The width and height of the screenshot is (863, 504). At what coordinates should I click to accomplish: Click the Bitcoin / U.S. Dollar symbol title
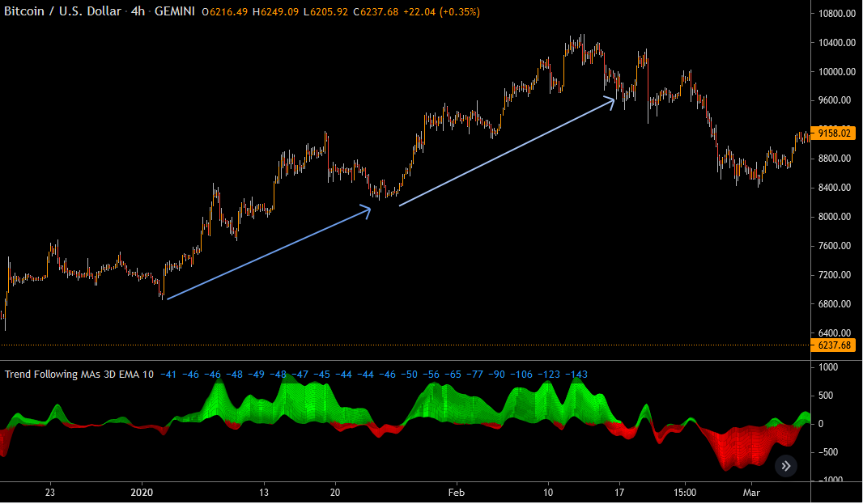(62, 11)
